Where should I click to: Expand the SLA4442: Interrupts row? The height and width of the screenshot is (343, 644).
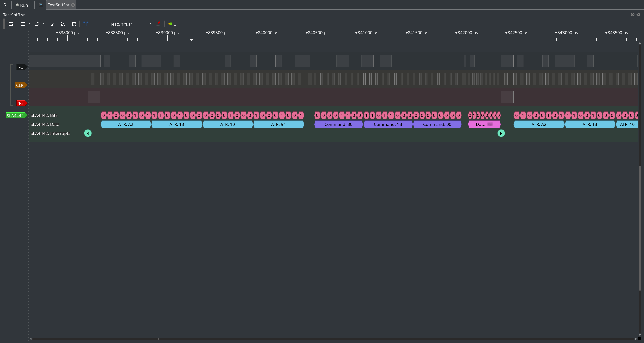click(29, 133)
